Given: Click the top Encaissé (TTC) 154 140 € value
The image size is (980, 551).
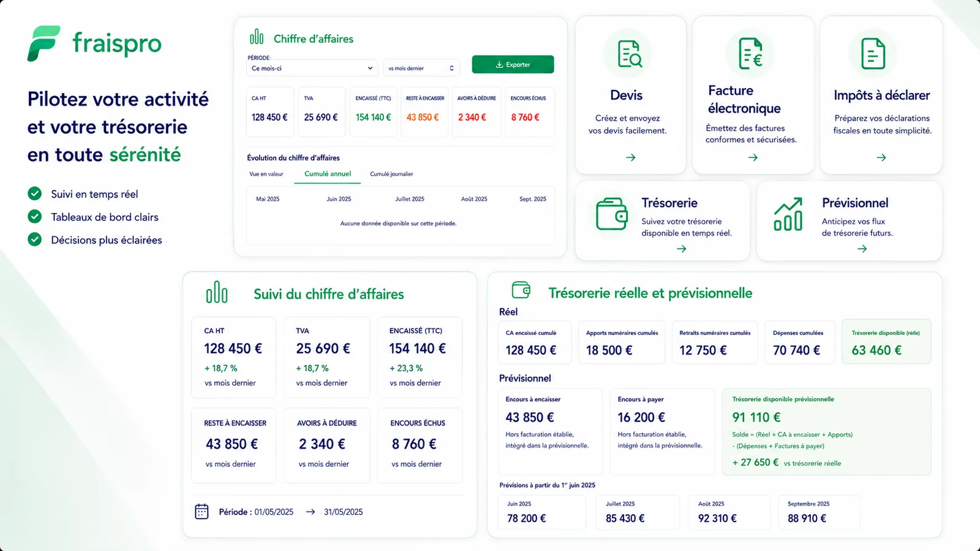Looking at the screenshot, I should 373,117.
